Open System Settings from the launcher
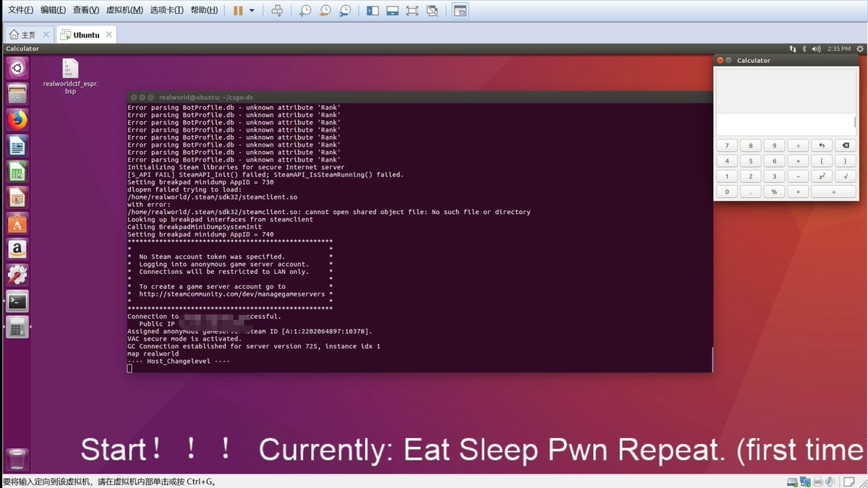Screen dimensions: 868x488 17,275
